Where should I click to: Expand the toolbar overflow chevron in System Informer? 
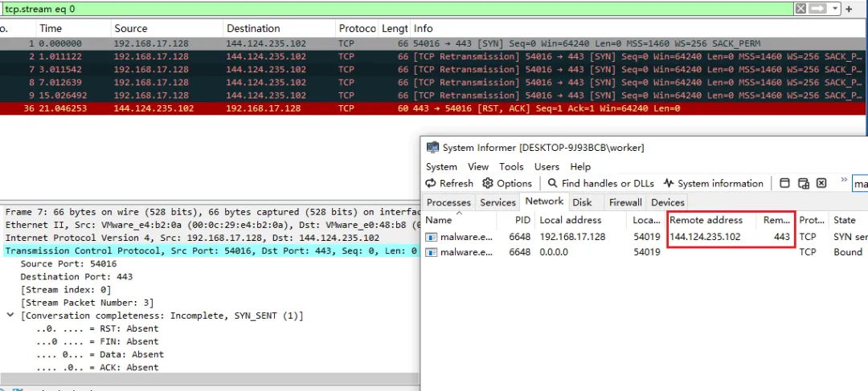click(844, 181)
